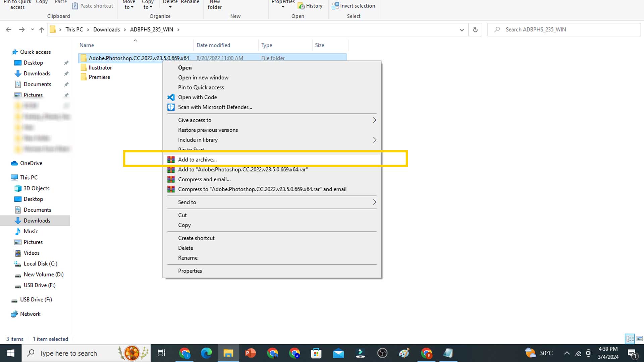Open 'Properties' from the context menu

click(190, 271)
